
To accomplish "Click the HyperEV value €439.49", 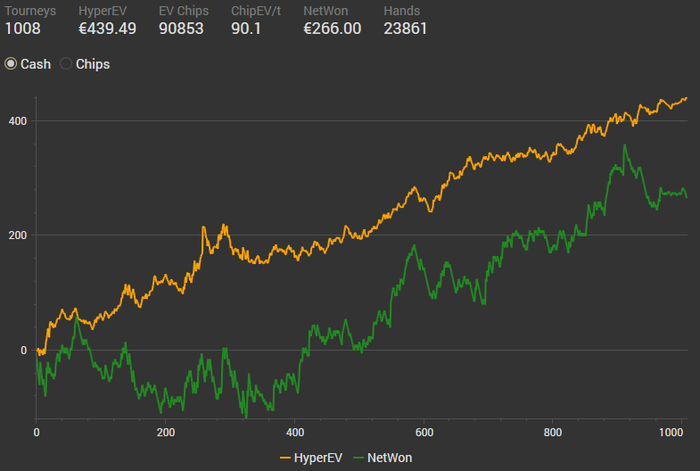I will tap(108, 29).
